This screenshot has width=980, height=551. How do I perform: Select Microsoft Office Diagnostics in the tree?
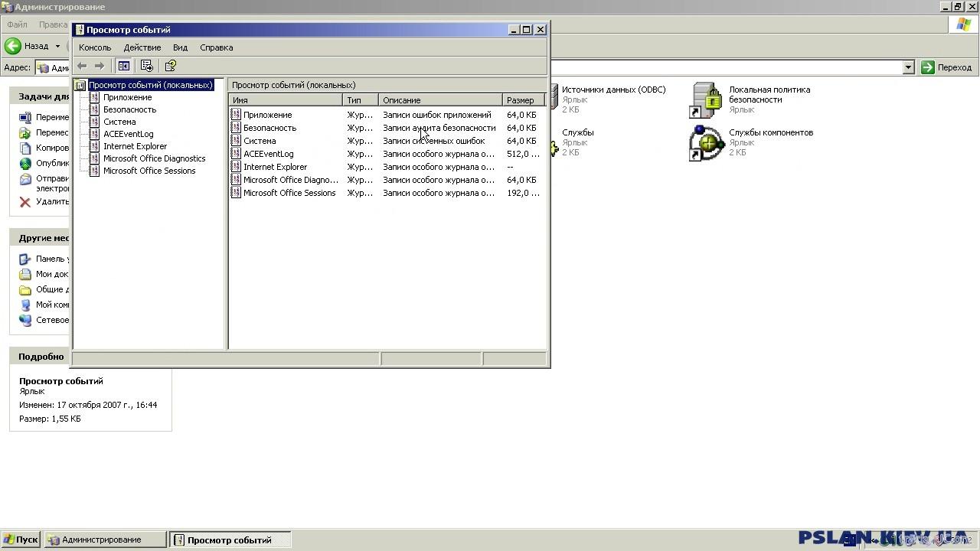[x=154, y=158]
